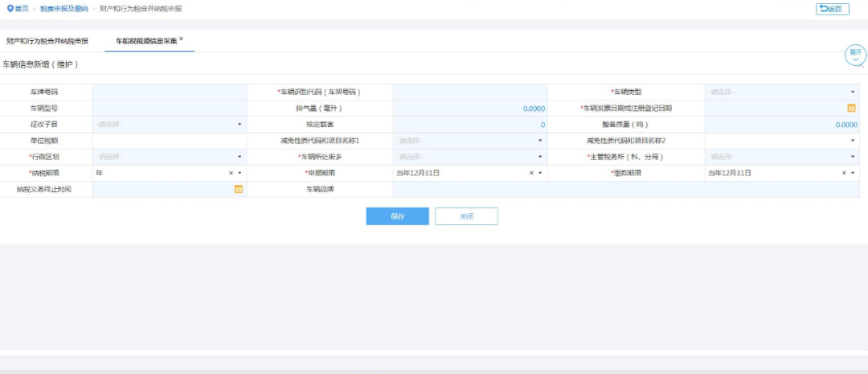Close the 车船税税源信息采集 tab
The height and width of the screenshot is (374, 868).
[x=181, y=38]
